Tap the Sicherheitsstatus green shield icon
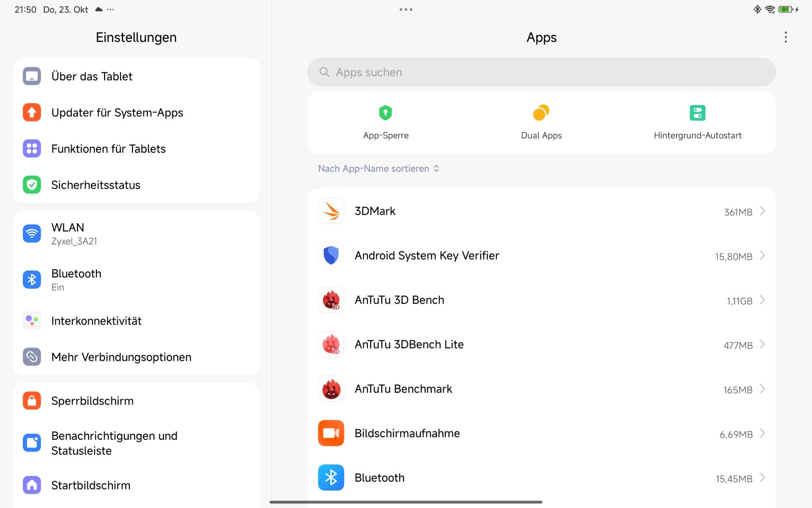This screenshot has height=508, width=812. [x=32, y=185]
